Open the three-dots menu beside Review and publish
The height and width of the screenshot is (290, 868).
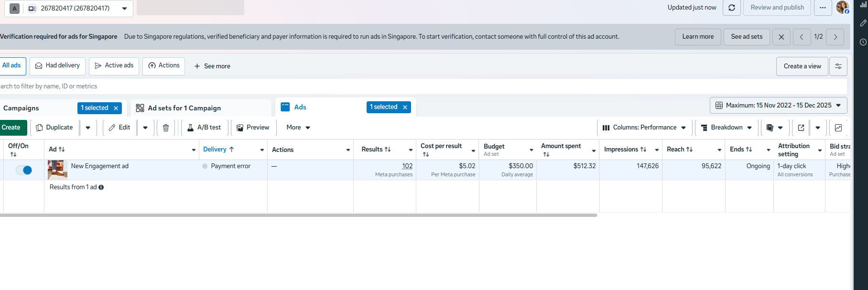823,8
